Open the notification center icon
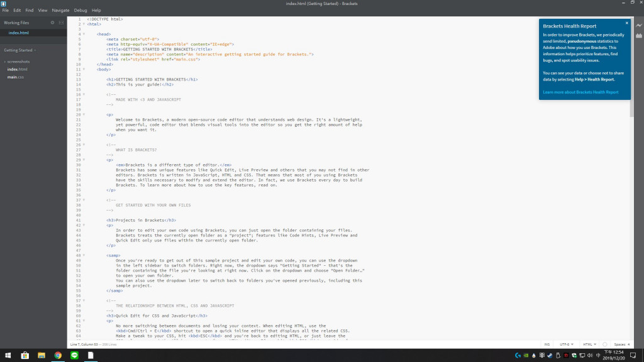This screenshot has width=644, height=362. tap(633, 356)
